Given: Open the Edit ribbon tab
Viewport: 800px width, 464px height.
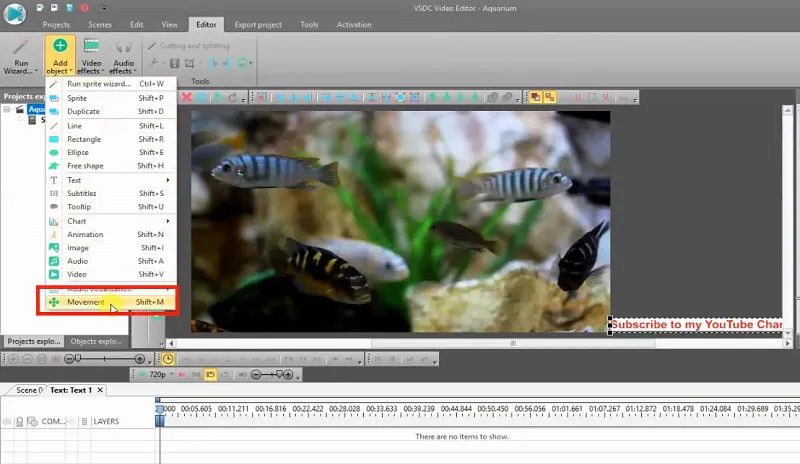Looking at the screenshot, I should 136,25.
